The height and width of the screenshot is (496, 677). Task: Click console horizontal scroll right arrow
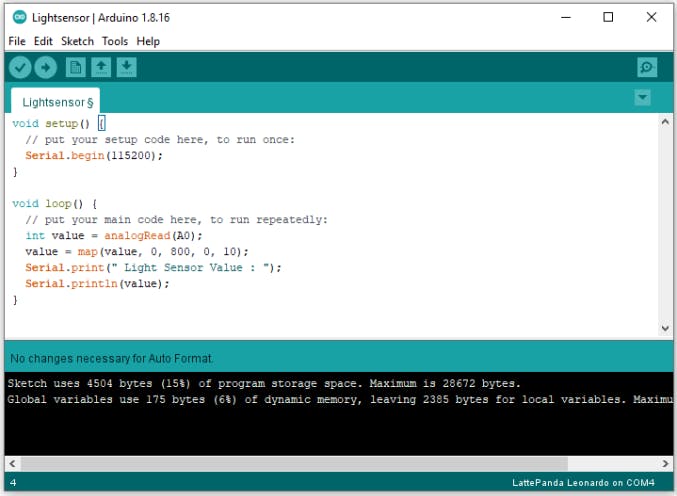665,464
